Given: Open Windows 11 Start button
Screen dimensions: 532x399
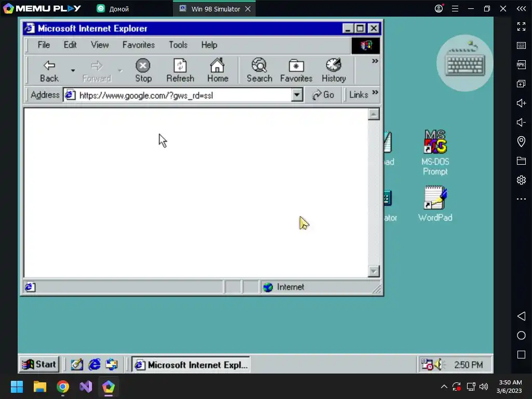Looking at the screenshot, I should point(17,387).
